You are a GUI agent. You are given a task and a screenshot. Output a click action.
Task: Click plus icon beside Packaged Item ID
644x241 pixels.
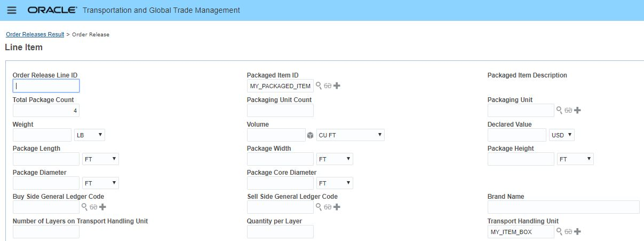tap(337, 85)
